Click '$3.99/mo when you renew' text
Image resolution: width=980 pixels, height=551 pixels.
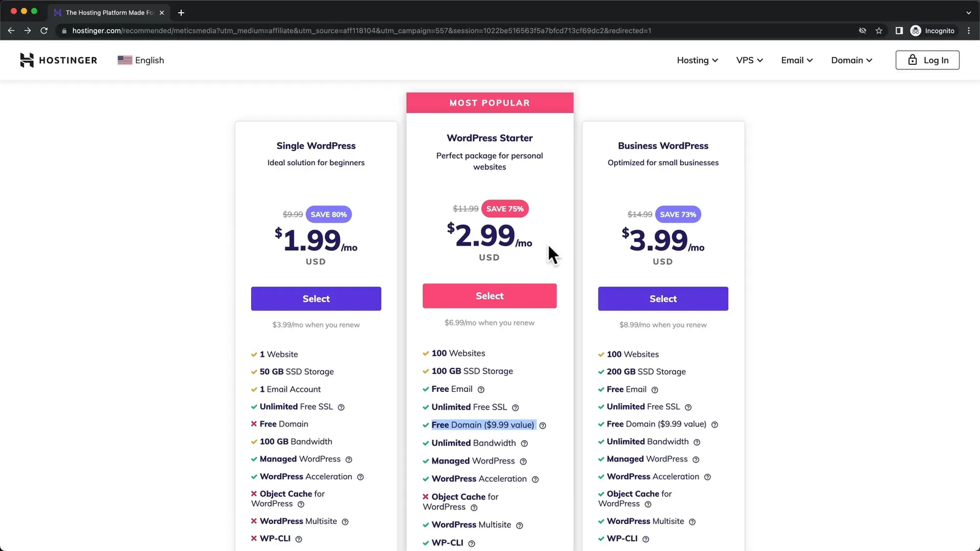pyautogui.click(x=316, y=325)
